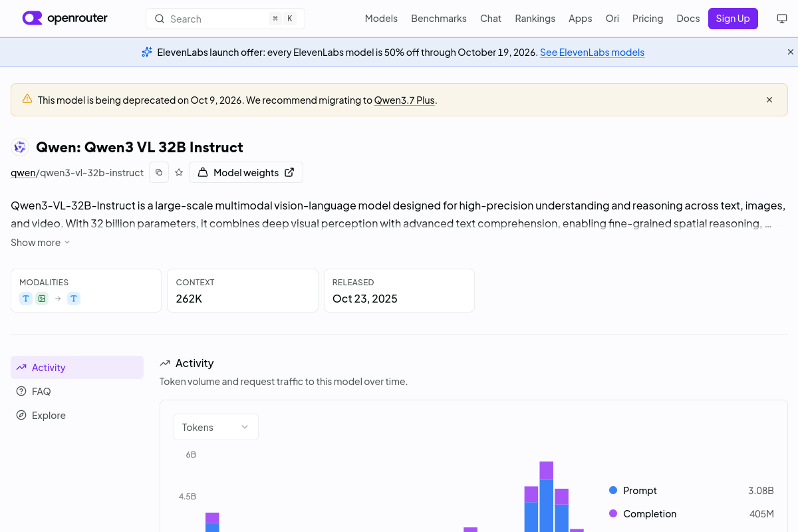
Task: Click the text input modality icon
Action: 26,299
